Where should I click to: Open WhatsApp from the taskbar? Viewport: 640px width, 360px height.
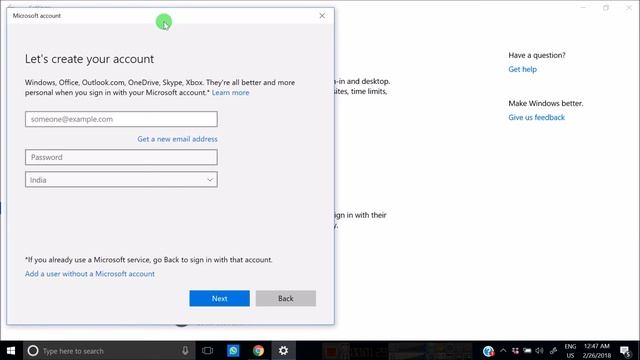[233, 351]
